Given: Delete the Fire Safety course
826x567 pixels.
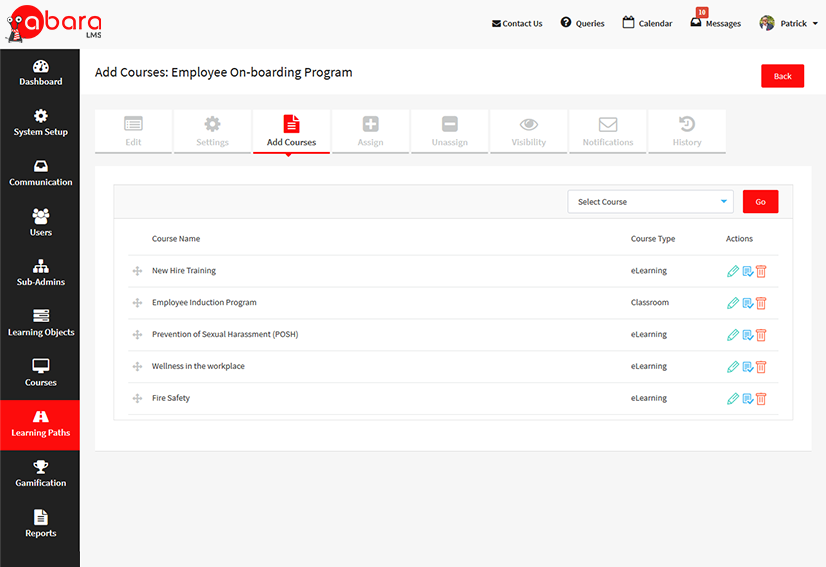Looking at the screenshot, I should (761, 399).
